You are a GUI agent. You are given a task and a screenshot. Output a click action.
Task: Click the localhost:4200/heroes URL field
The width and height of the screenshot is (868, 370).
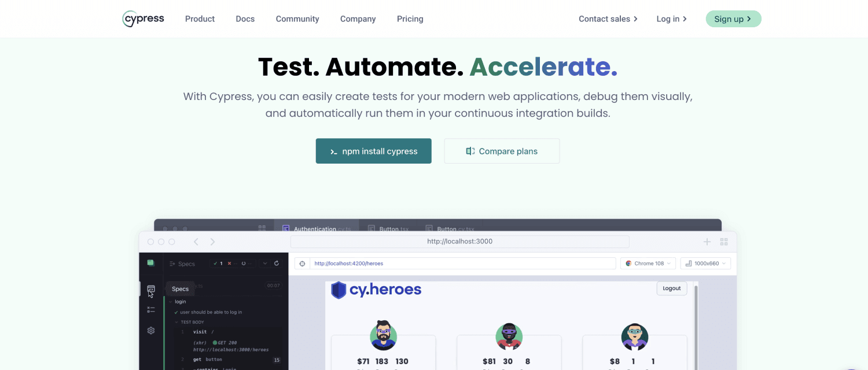click(x=462, y=264)
